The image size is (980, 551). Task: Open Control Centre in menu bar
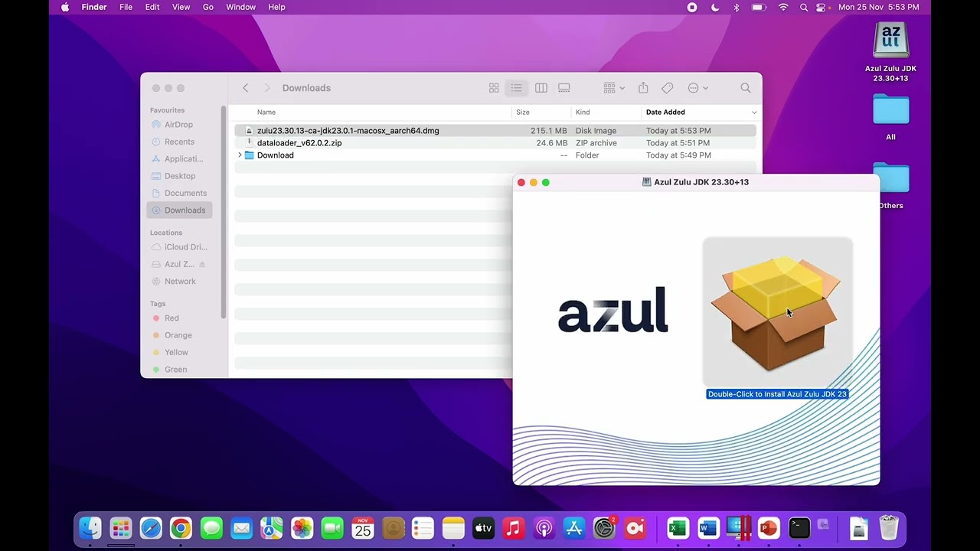(x=822, y=7)
